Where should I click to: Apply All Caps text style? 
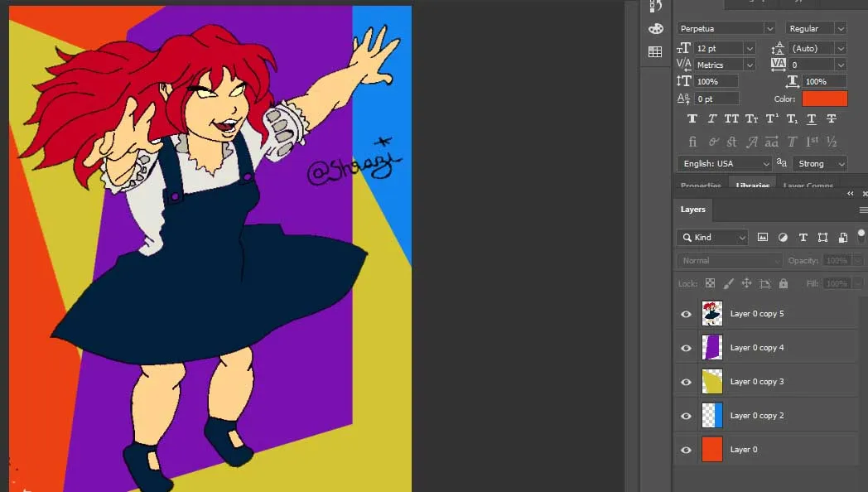[731, 118]
